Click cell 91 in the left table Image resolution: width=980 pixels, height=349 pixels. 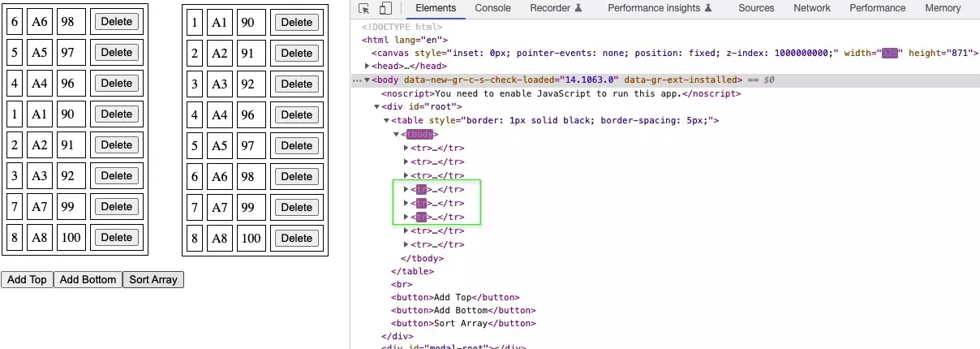click(x=71, y=144)
